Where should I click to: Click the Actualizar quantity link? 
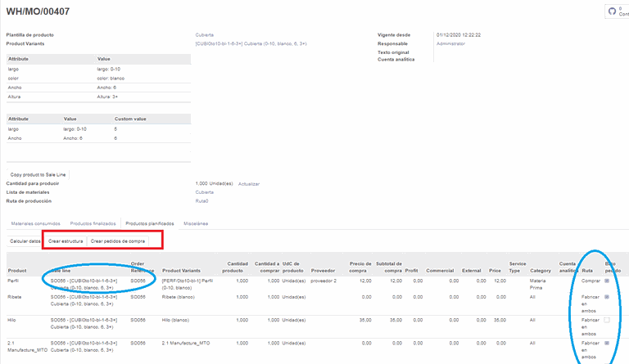249,183
